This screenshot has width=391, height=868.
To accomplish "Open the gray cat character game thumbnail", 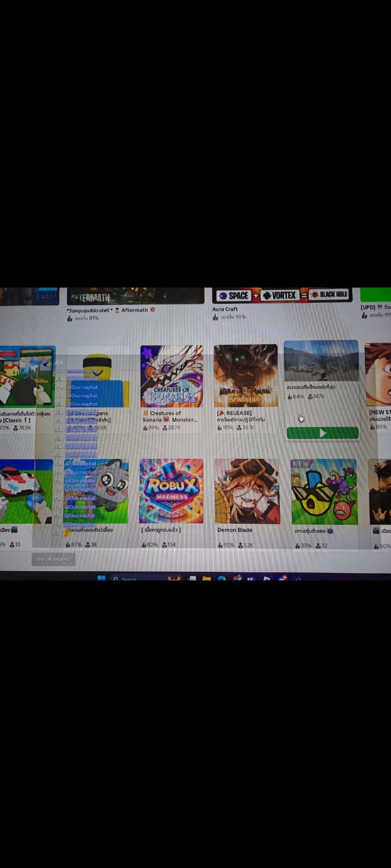I will [97, 492].
